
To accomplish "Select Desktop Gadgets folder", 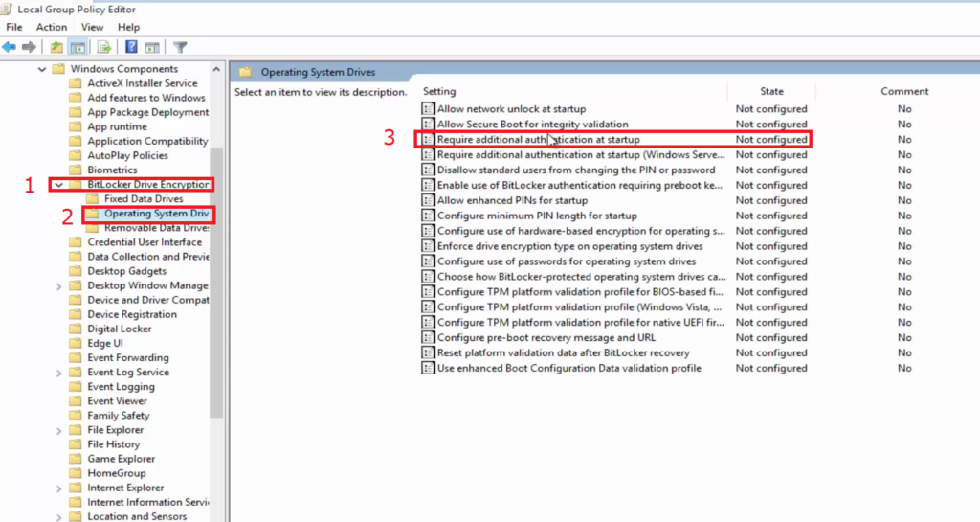I will click(127, 271).
